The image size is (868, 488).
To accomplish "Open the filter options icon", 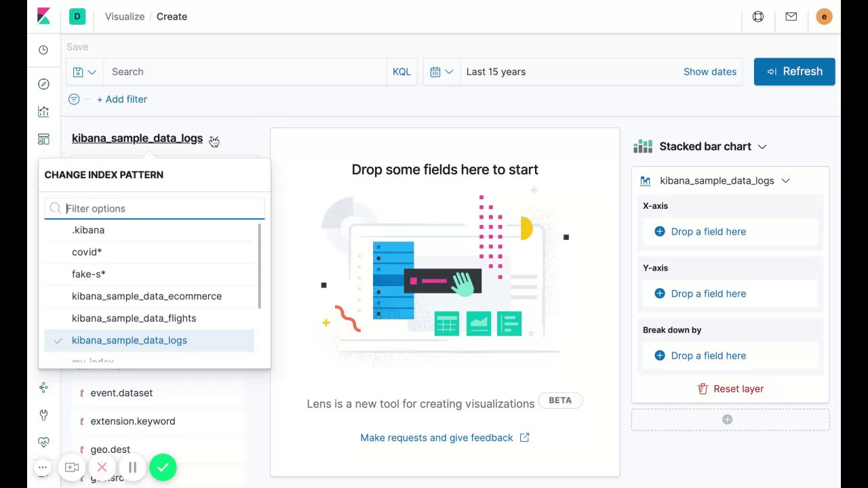I will pos(74,99).
